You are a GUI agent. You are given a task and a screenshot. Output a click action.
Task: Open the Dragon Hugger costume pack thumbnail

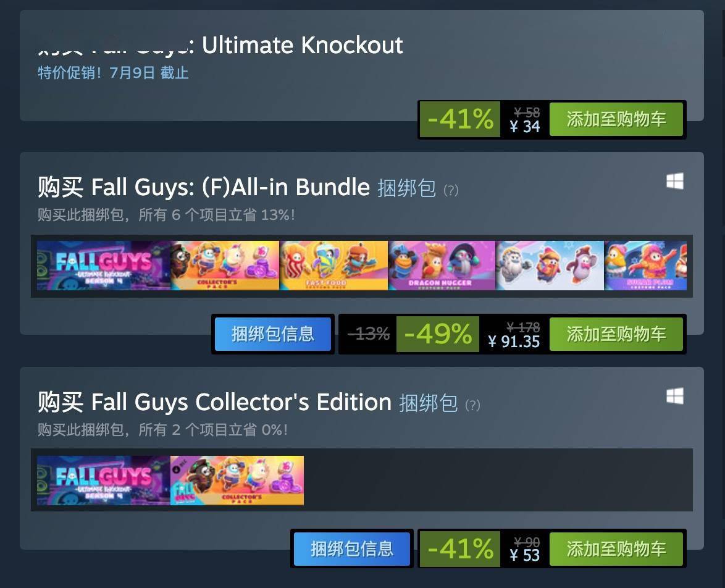pos(442,266)
